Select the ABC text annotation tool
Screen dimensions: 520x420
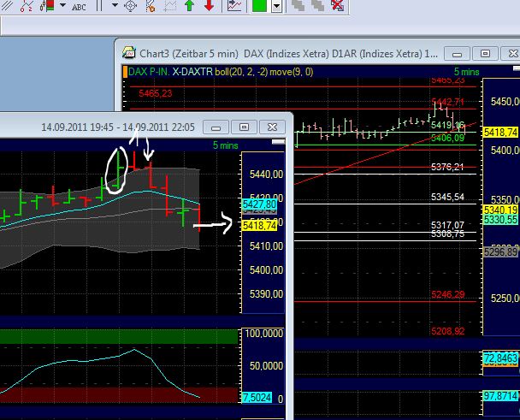pyautogui.click(x=79, y=7)
